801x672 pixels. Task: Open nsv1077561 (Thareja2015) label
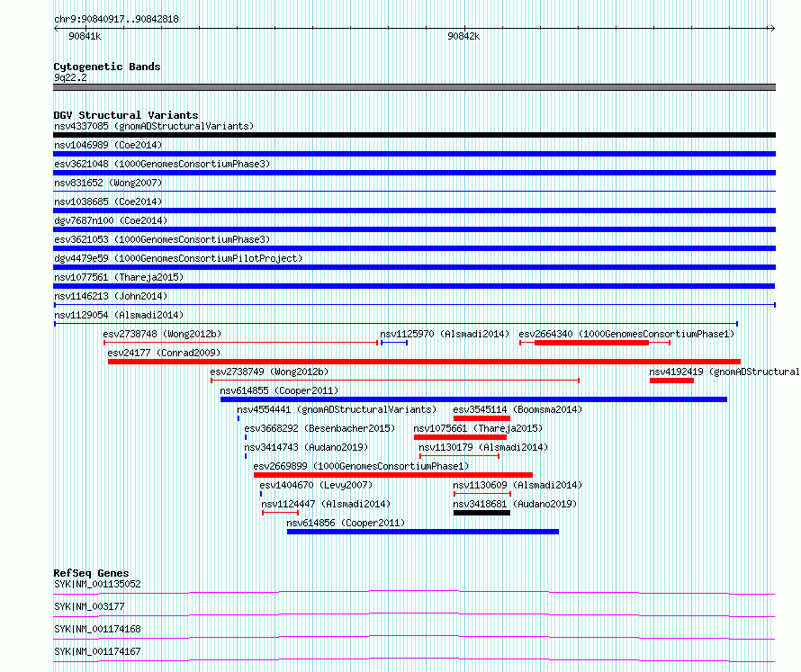[119, 277]
